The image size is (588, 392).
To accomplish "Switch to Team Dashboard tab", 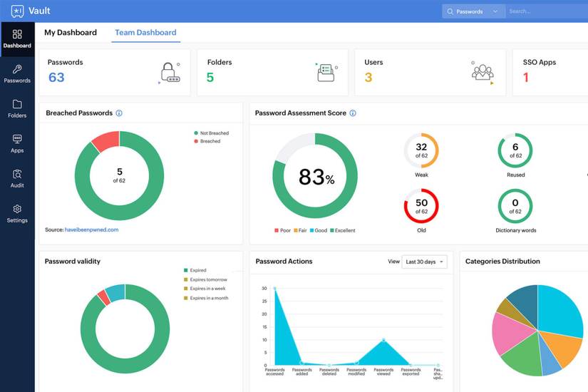I will coord(145,33).
